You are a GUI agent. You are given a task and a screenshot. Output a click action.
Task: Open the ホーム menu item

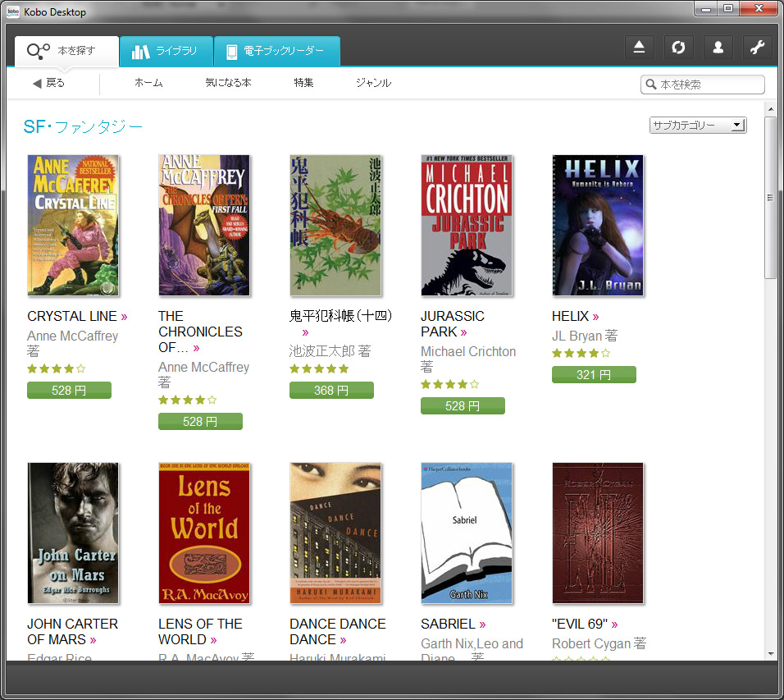point(148,83)
